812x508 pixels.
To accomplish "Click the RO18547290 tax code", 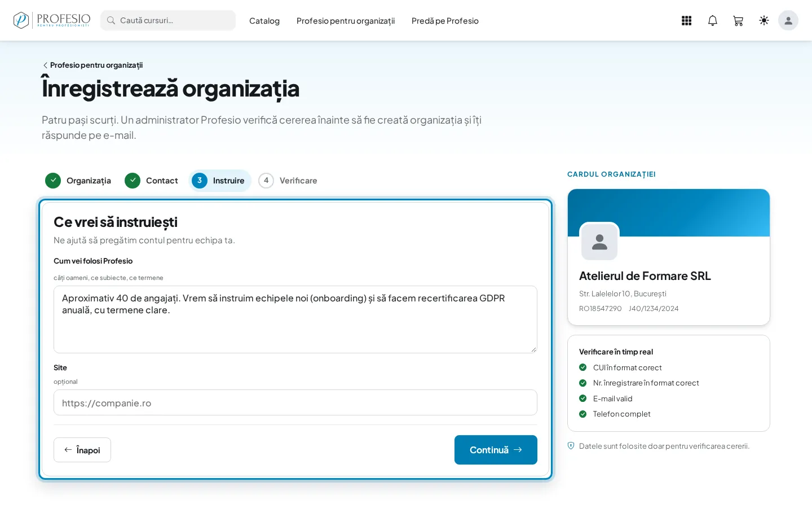I will (600, 309).
